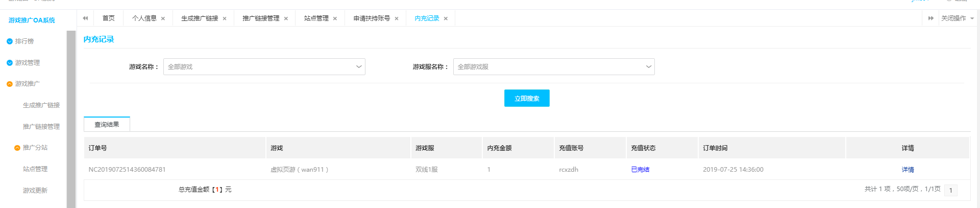The width and height of the screenshot is (980, 208).
Task: Click the 立即搜索 button
Action: click(x=527, y=99)
